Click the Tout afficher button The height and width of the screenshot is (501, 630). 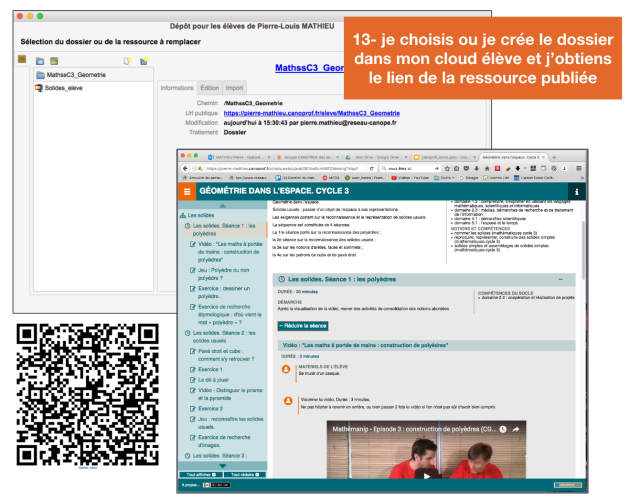point(199,474)
